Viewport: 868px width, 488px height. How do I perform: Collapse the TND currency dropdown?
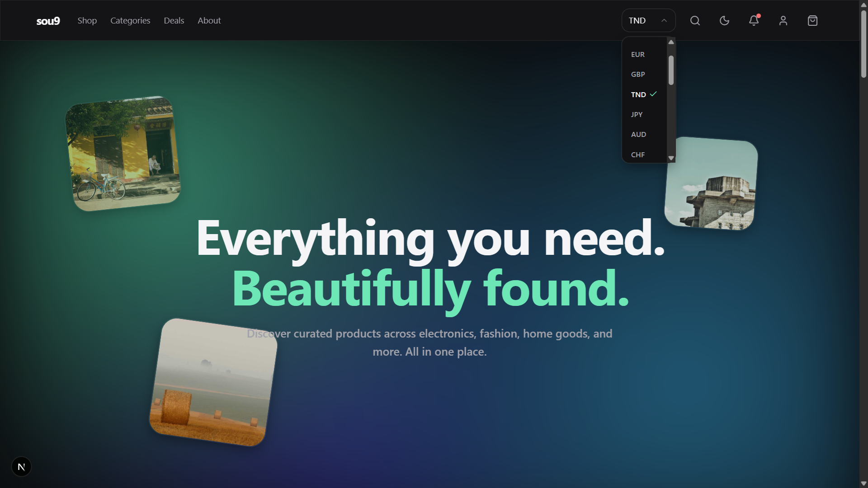[x=648, y=21]
